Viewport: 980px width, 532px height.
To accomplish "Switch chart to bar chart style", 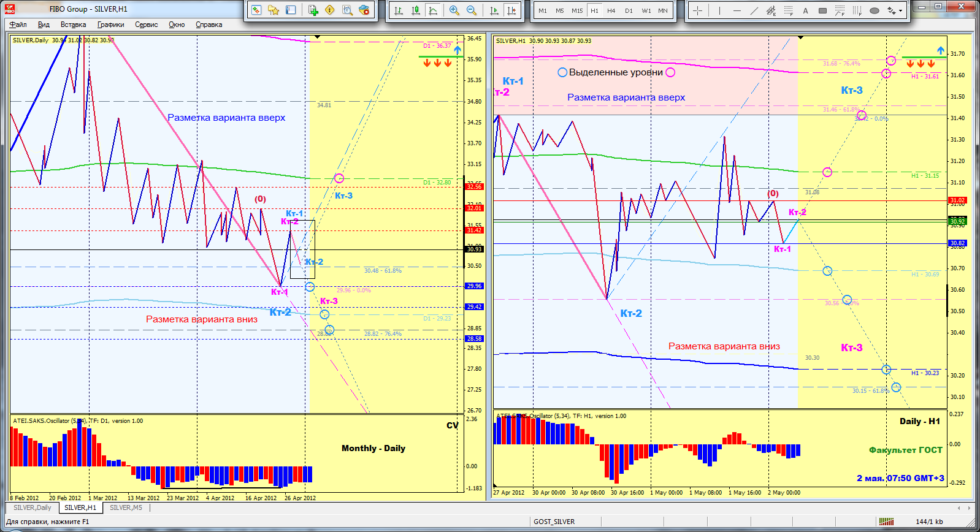I will tap(399, 10).
